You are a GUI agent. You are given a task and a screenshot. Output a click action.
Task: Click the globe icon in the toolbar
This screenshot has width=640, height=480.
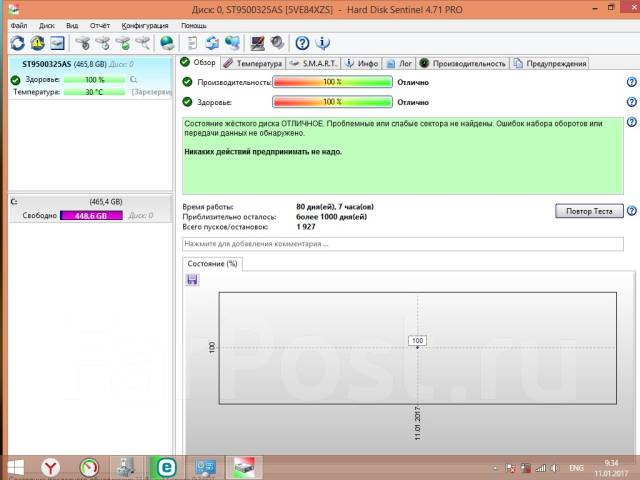pos(167,43)
